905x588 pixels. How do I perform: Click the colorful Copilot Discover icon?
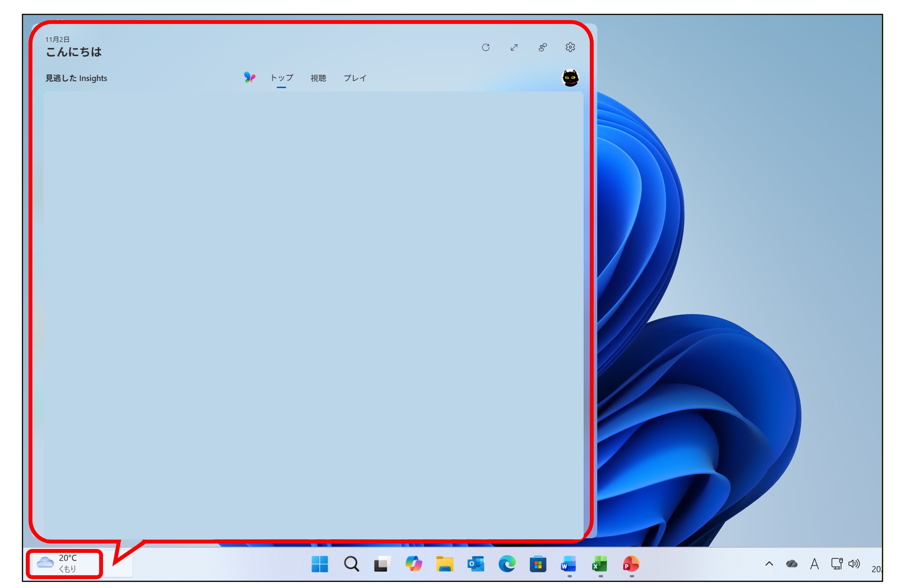tap(250, 78)
